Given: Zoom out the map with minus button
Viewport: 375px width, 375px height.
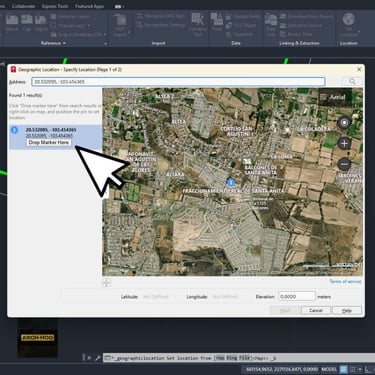Looking at the screenshot, I should 344,164.
